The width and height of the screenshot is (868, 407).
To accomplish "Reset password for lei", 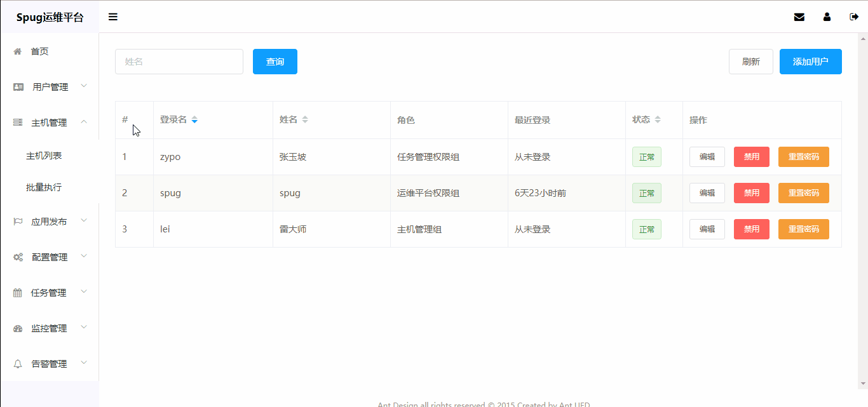I will point(804,229).
